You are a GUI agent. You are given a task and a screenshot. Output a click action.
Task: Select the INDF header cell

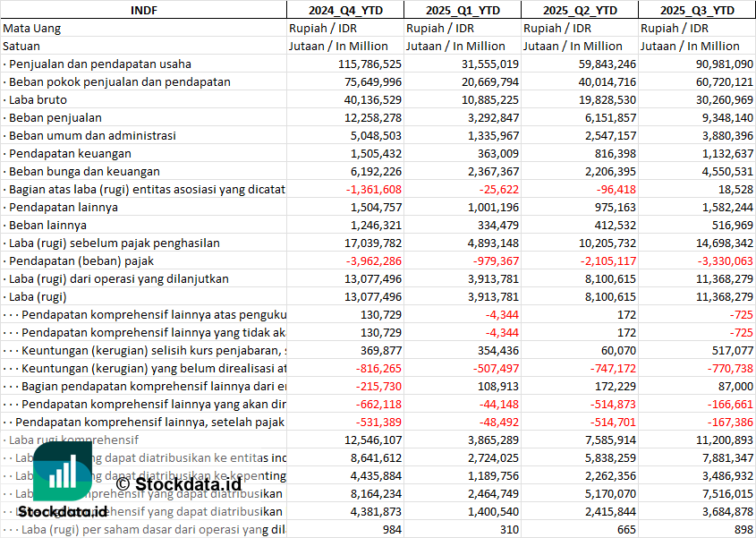(144, 10)
